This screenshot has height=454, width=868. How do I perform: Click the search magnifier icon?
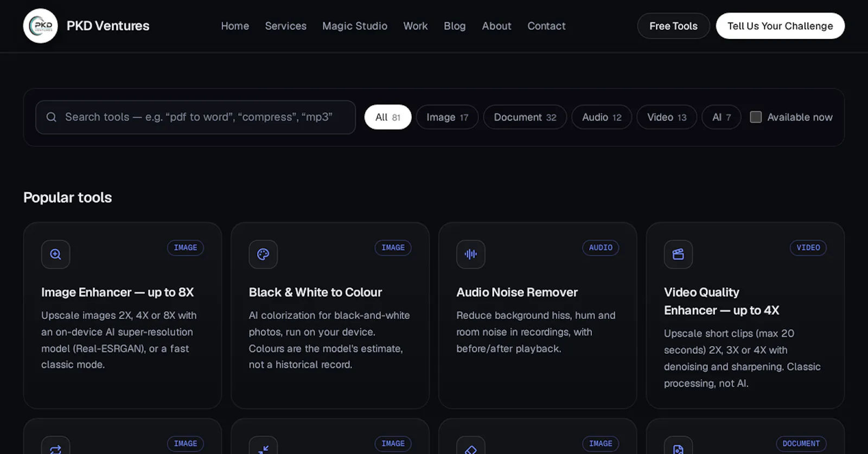[x=52, y=117]
